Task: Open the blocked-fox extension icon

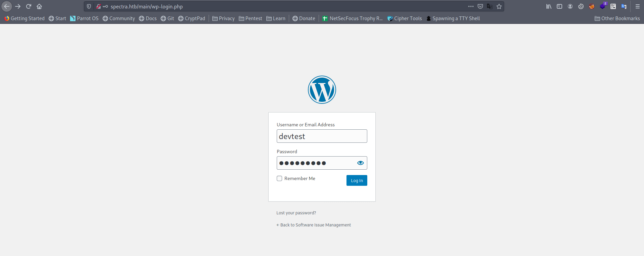Action: (x=592, y=6)
